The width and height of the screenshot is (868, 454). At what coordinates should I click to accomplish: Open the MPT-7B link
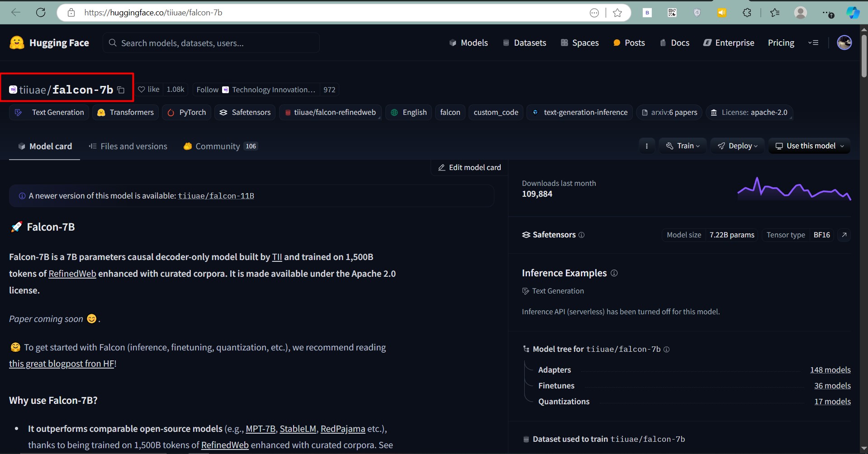(x=261, y=429)
